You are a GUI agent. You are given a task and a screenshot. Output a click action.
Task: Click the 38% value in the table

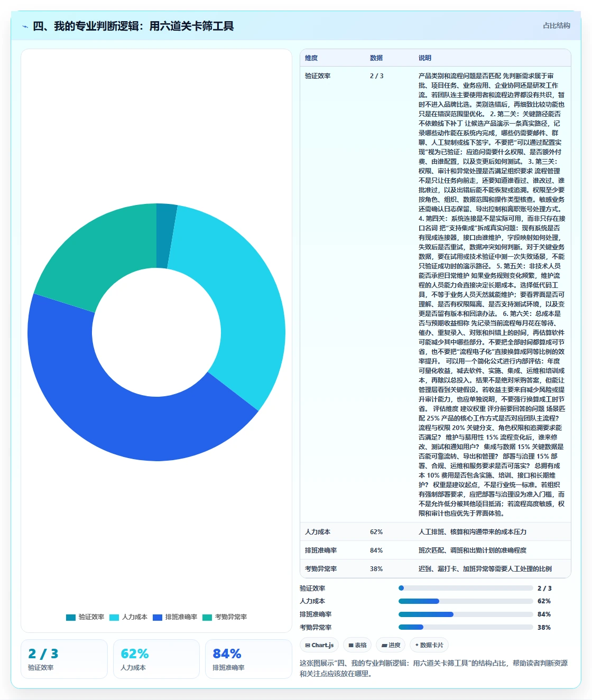(376, 569)
